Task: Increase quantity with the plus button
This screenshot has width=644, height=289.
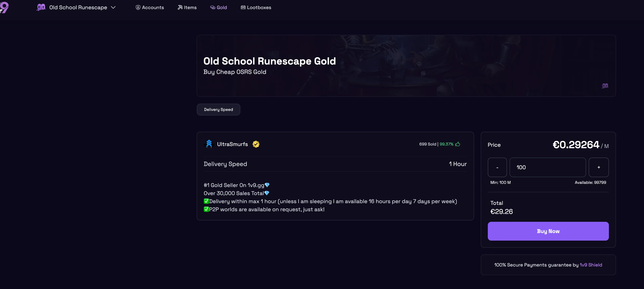Action: click(x=599, y=167)
